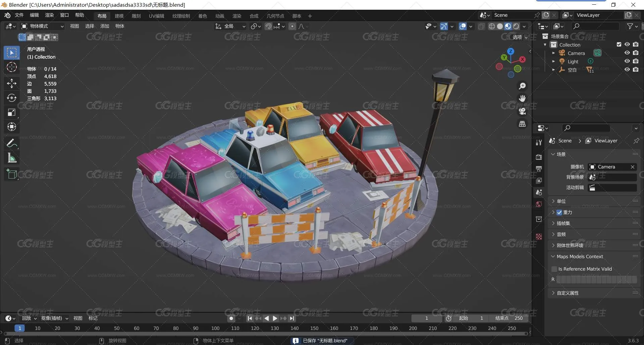Expand Camera item in outliner

pos(553,53)
